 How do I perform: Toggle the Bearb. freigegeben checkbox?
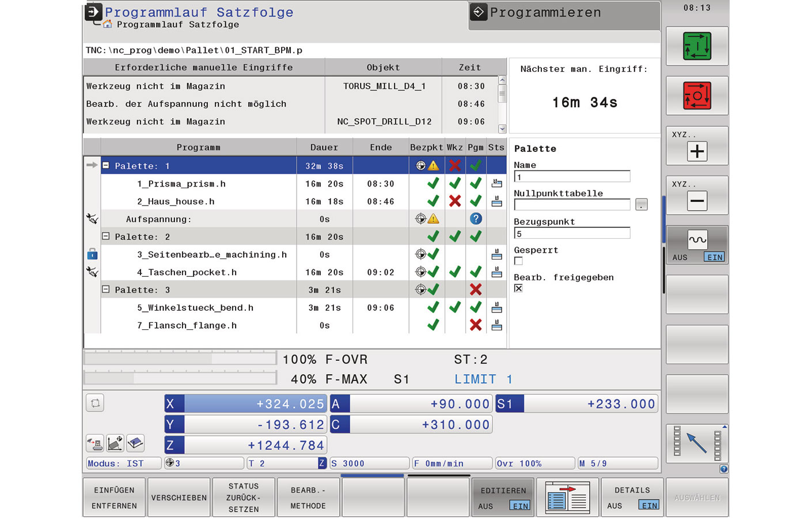click(x=518, y=288)
